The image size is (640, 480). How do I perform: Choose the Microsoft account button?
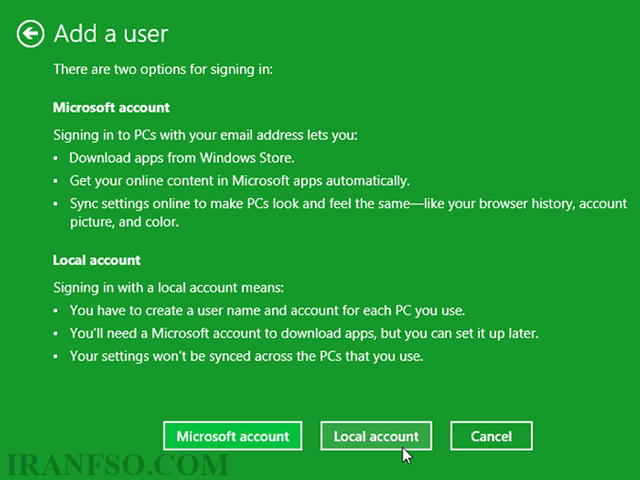[x=233, y=436]
